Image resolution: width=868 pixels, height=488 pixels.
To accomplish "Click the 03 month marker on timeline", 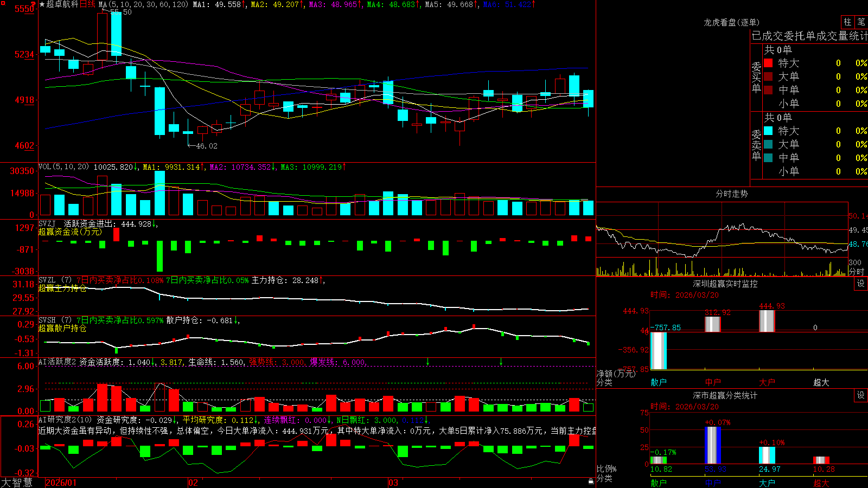I will (393, 483).
